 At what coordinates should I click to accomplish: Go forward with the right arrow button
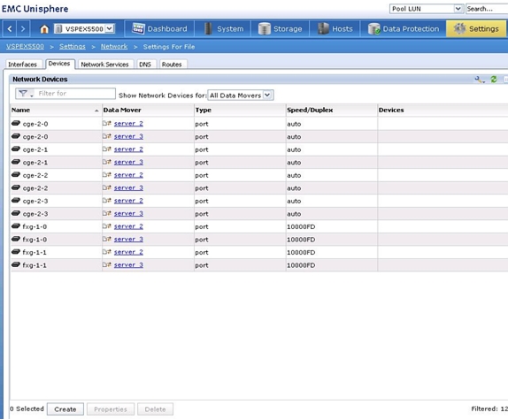coord(23,29)
